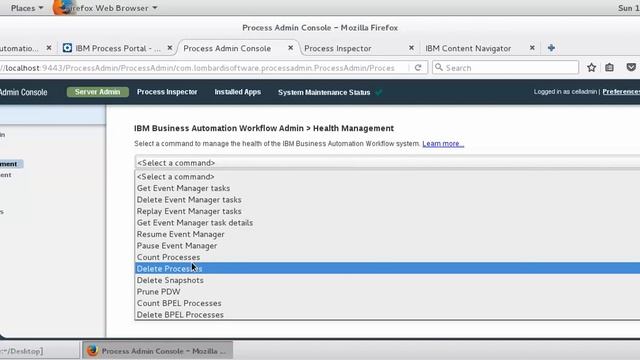Choose Get Event Manager task details
The image size is (640, 360).
click(x=387, y=223)
